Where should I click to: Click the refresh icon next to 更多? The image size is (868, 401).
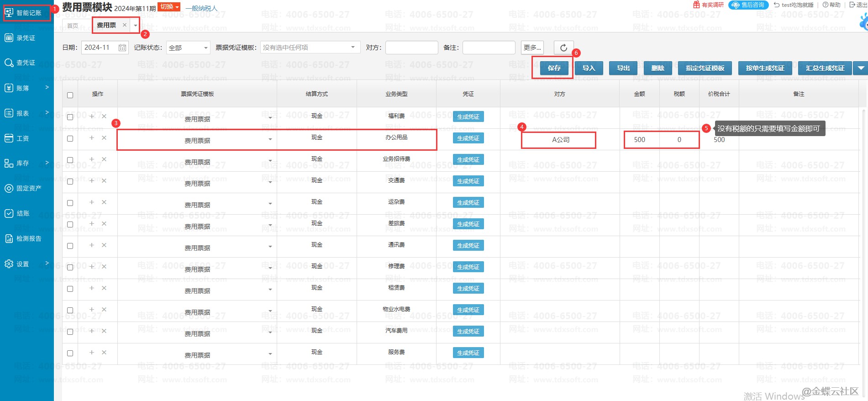(x=563, y=47)
